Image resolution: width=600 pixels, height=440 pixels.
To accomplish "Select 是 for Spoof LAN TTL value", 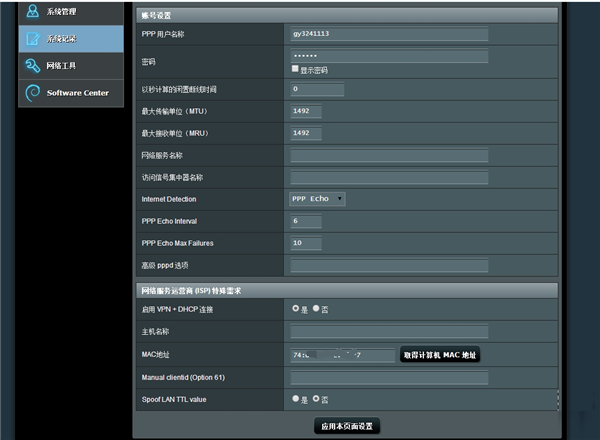I will coord(296,398).
